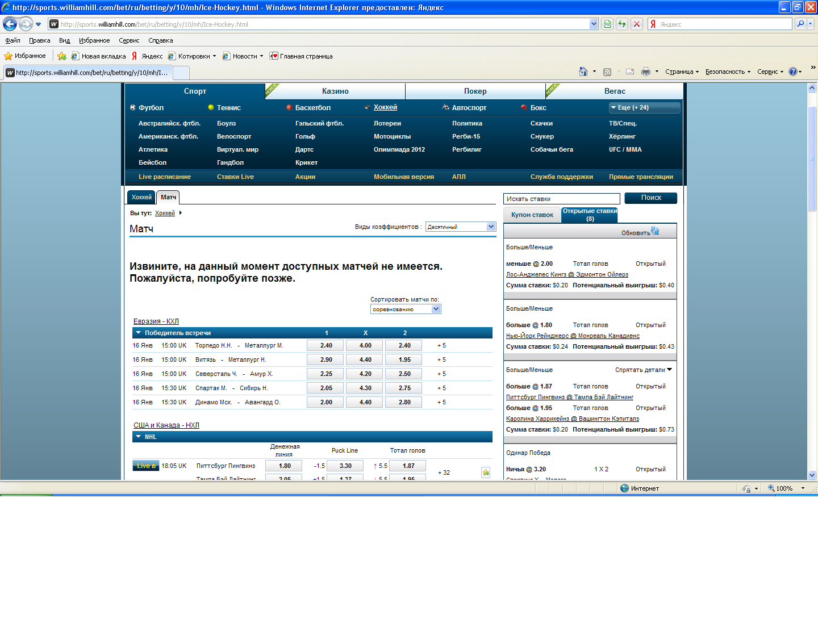Click the page vertical scrollbar down arrow
The image size is (818, 644).
coord(812,475)
